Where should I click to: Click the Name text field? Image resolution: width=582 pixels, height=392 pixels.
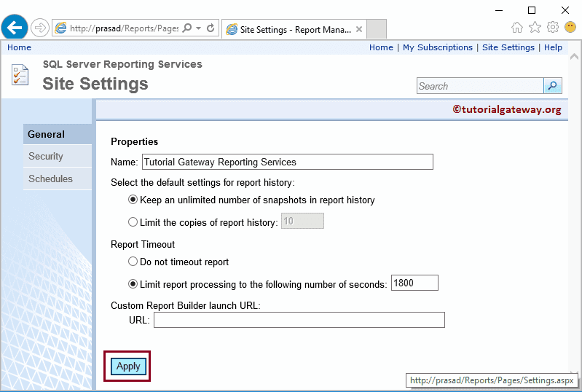[x=288, y=162]
